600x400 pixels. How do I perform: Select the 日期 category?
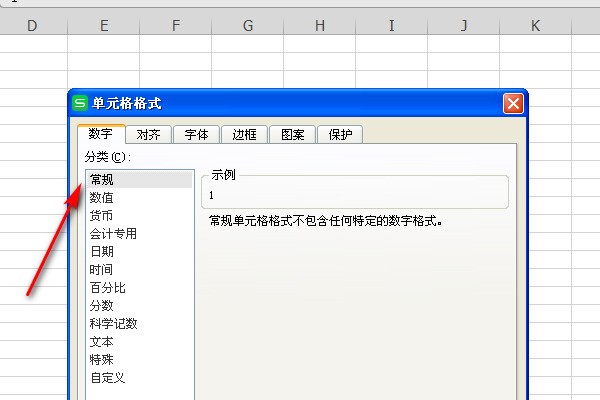point(140,251)
